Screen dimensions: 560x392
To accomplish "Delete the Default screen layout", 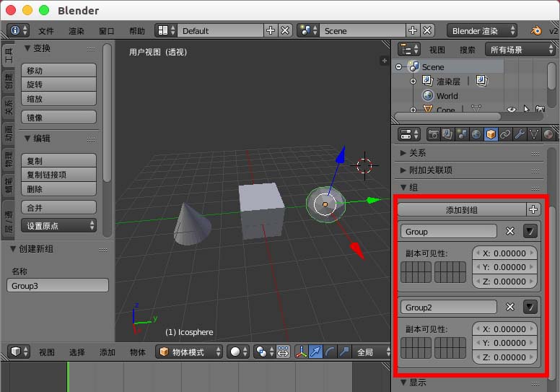I will [285, 31].
